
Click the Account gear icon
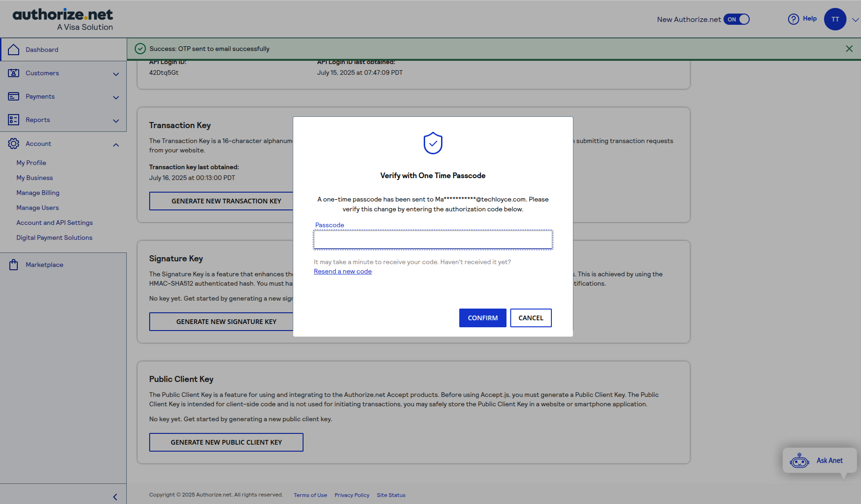pos(14,144)
